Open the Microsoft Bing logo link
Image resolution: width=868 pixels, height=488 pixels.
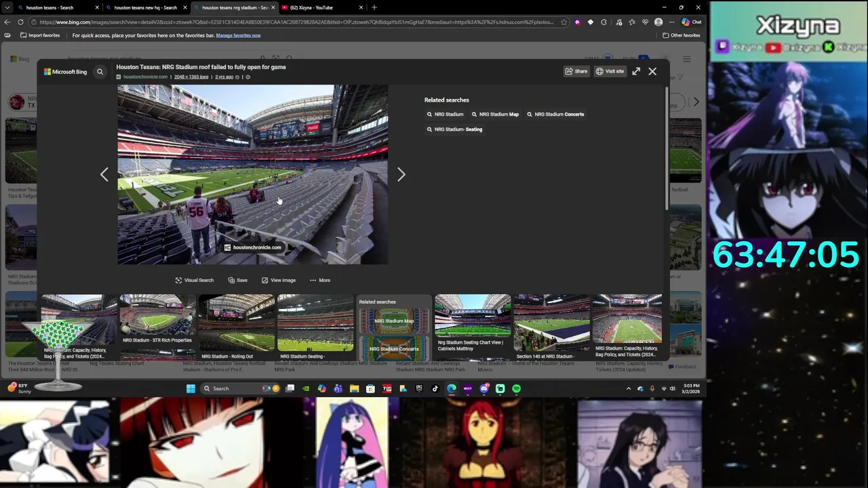[66, 71]
